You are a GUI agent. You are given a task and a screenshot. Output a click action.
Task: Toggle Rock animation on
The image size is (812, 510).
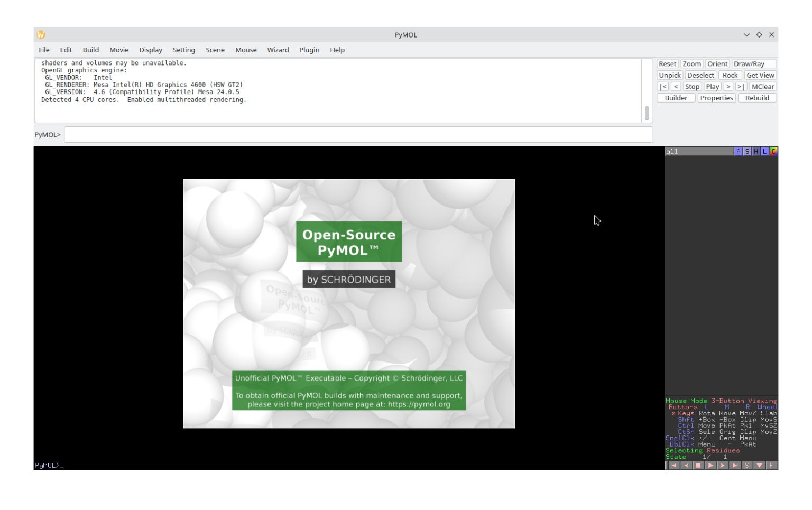730,75
